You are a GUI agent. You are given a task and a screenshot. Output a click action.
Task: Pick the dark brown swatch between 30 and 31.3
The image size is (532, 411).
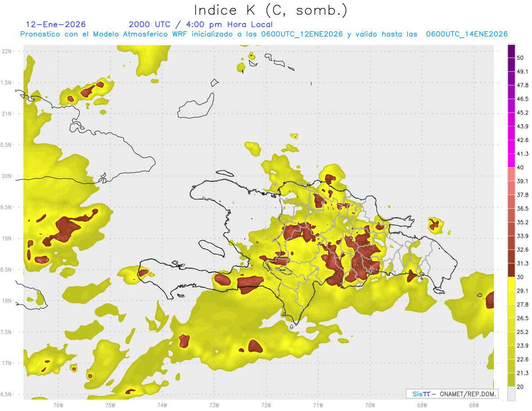point(511,270)
